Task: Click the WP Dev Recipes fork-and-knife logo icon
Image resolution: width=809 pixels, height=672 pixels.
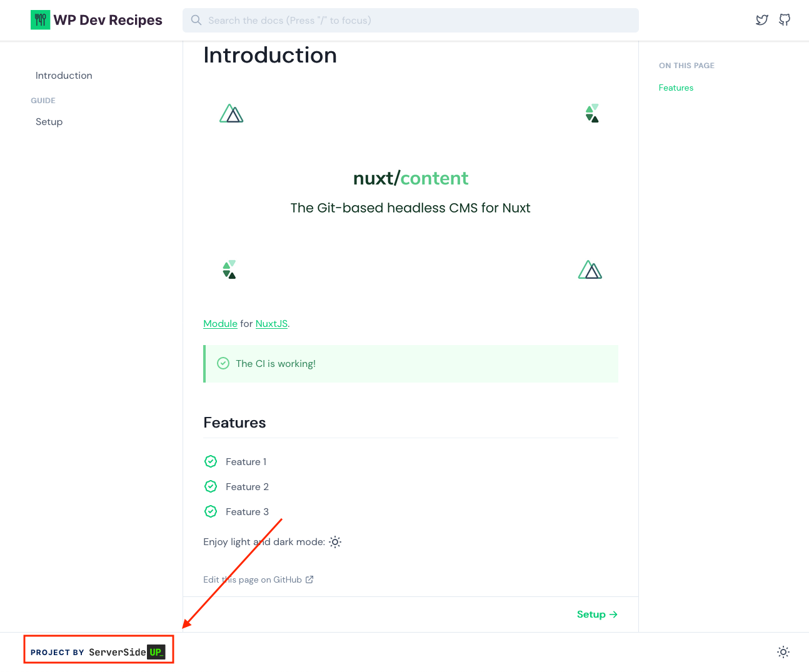Action: tap(40, 19)
